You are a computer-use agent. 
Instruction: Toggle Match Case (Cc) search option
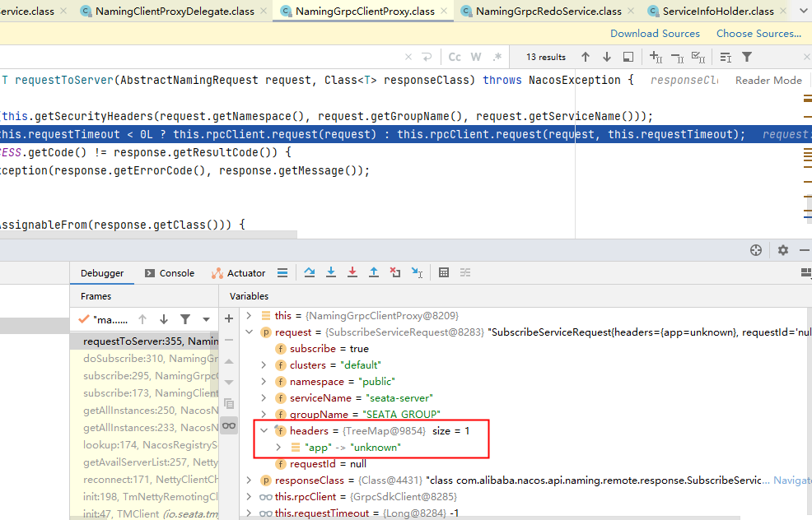455,57
